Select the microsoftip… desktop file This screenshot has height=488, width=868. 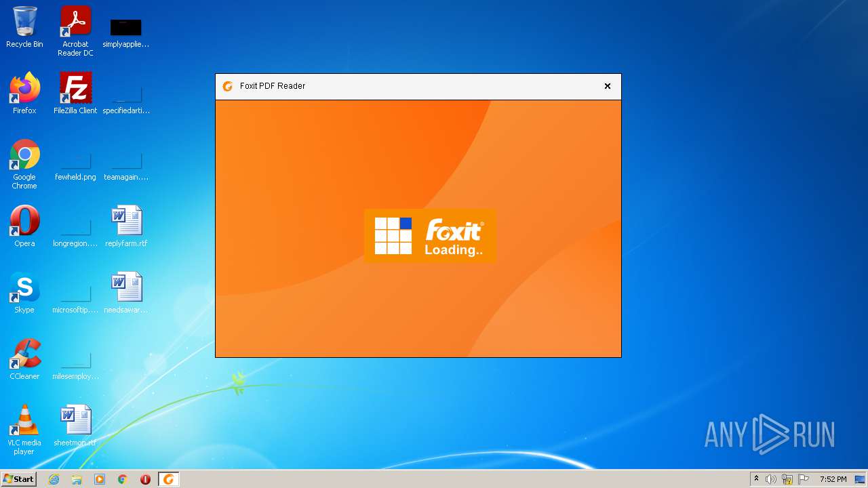75,298
